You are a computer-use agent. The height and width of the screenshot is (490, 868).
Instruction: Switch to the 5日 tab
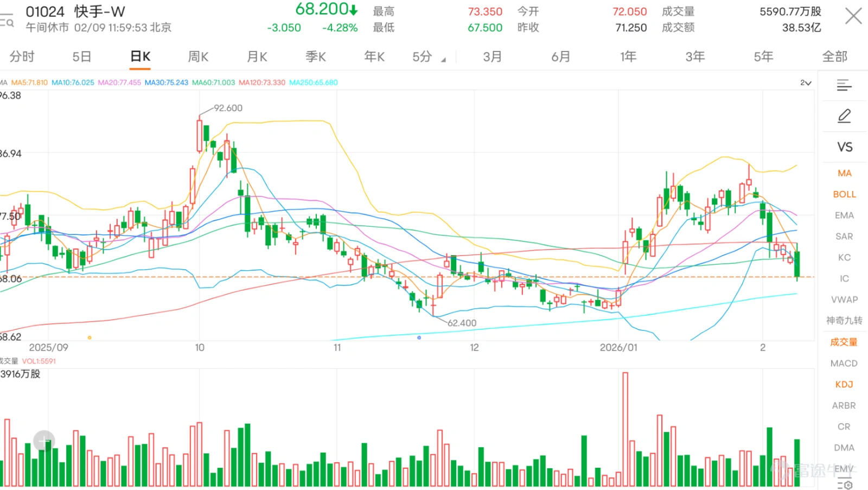pos(82,56)
